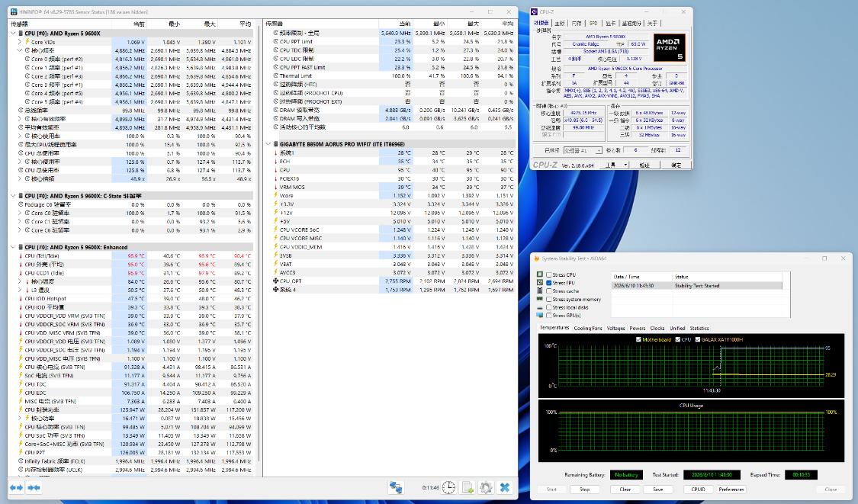Click the CPU-Z title bar app icon
This screenshot has height=504, width=858.
tap(535, 11)
